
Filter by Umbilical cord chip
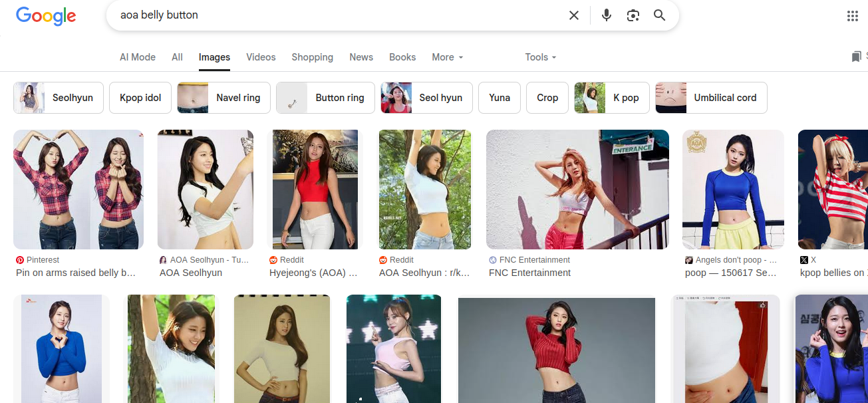tap(711, 98)
